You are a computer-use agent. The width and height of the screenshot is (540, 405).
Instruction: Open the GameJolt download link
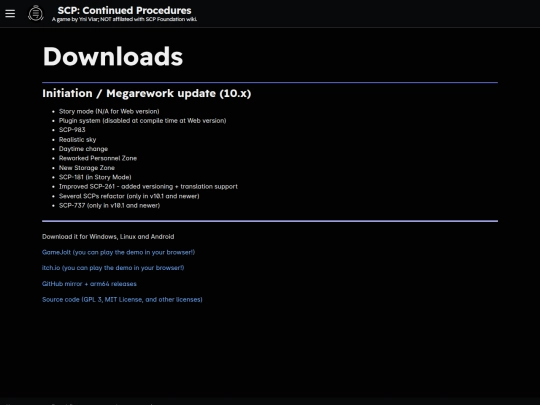(118, 252)
